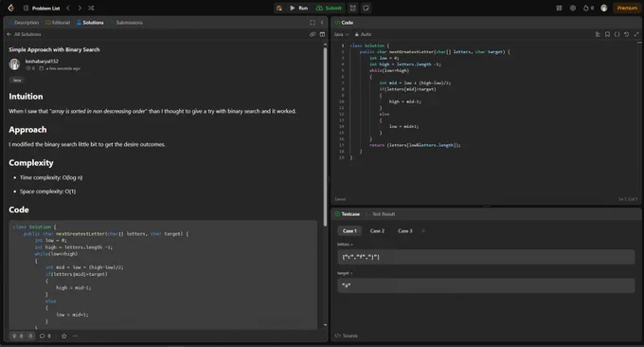This screenshot has height=347, width=644.
Task: Open the layout grid icon in header
Action: point(559,8)
